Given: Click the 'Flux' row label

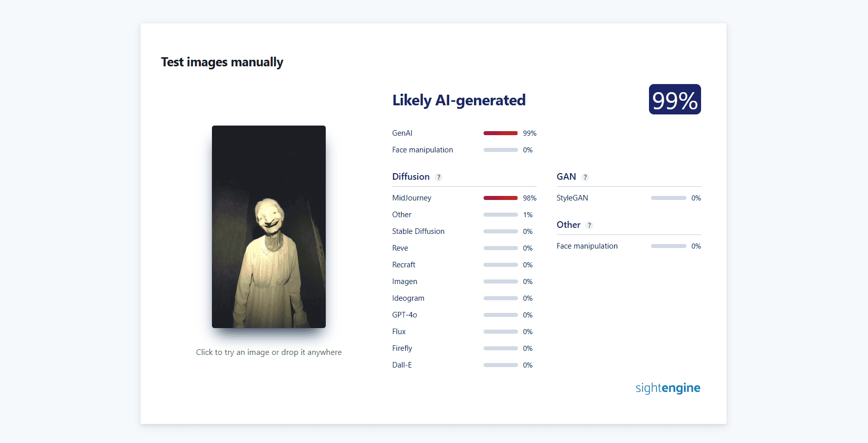Looking at the screenshot, I should coord(399,332).
